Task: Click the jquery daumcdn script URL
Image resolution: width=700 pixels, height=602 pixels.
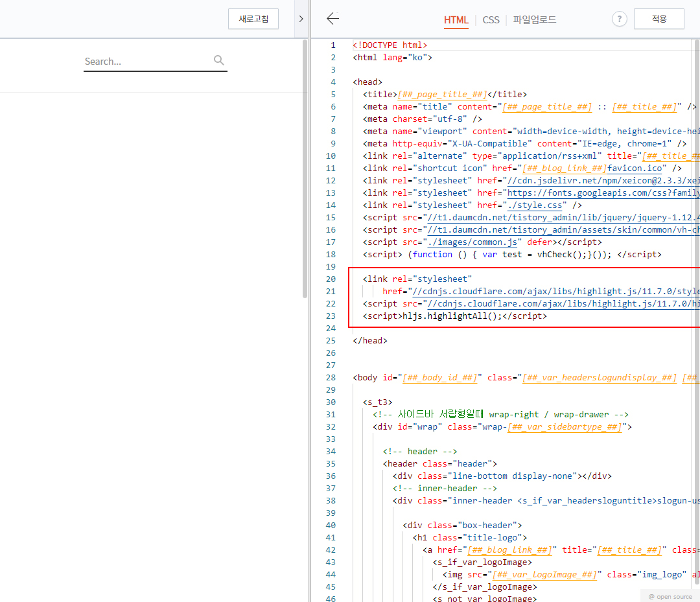Action: coord(563,217)
